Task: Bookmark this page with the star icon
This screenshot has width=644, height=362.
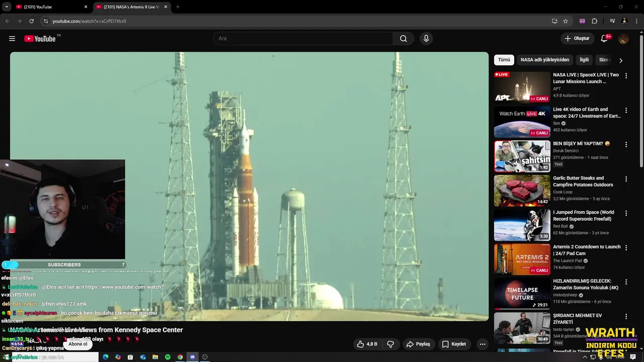Action: point(566,21)
